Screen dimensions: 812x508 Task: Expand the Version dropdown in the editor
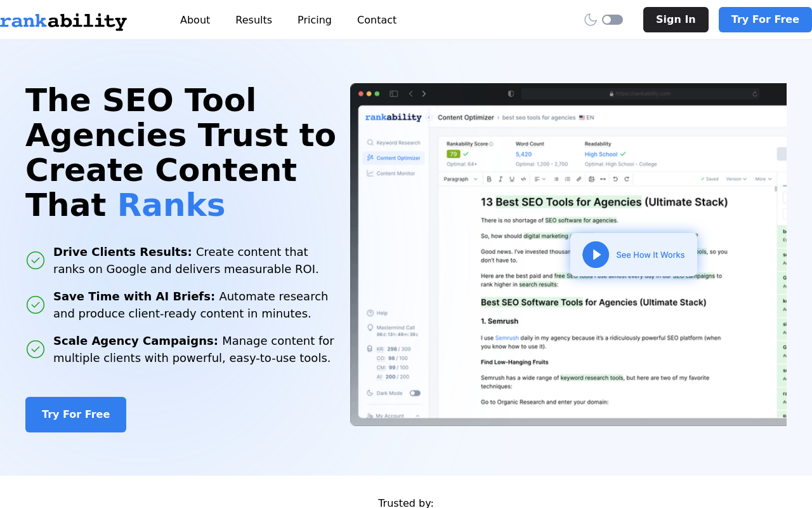(736, 179)
